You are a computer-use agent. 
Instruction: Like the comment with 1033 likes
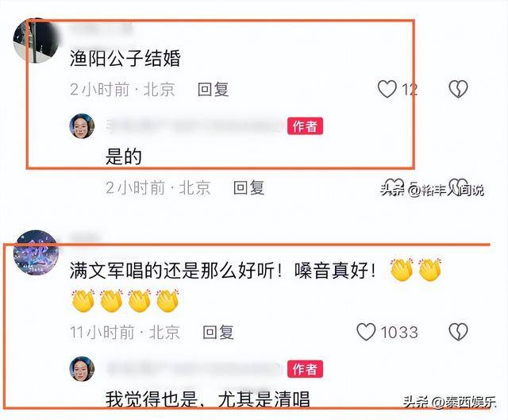point(366,332)
